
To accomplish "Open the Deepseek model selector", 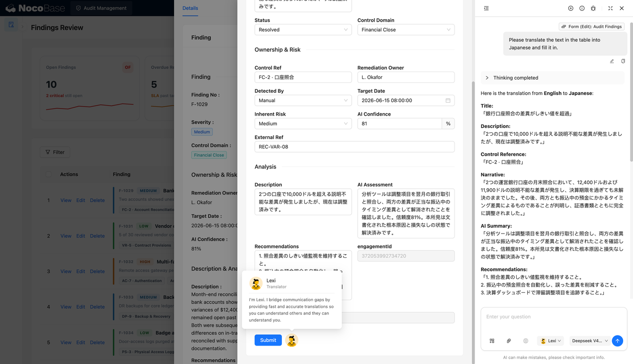I will point(589,341).
